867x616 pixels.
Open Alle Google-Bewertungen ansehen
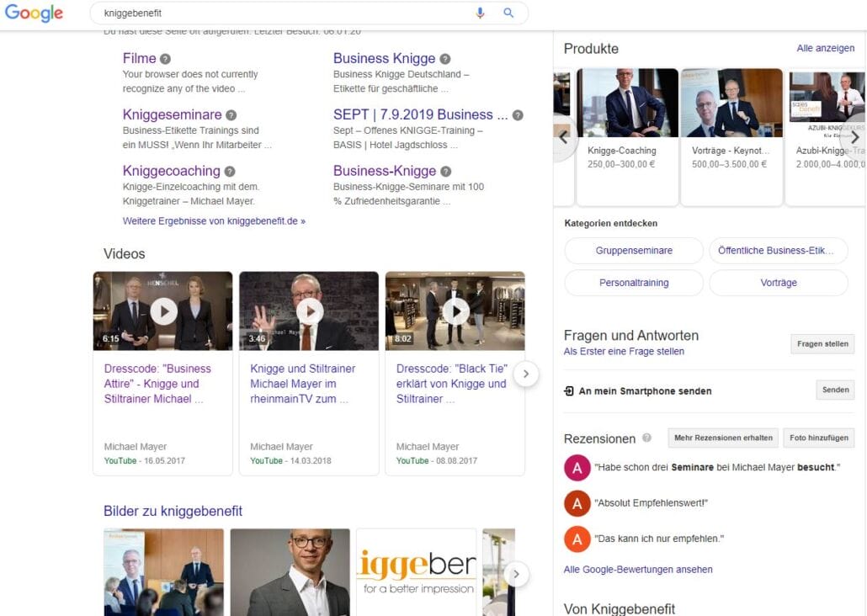coord(638,570)
